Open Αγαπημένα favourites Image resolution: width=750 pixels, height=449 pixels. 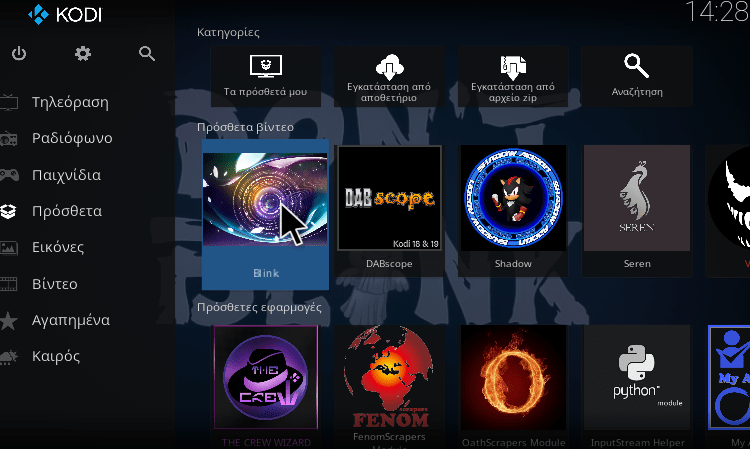71,320
